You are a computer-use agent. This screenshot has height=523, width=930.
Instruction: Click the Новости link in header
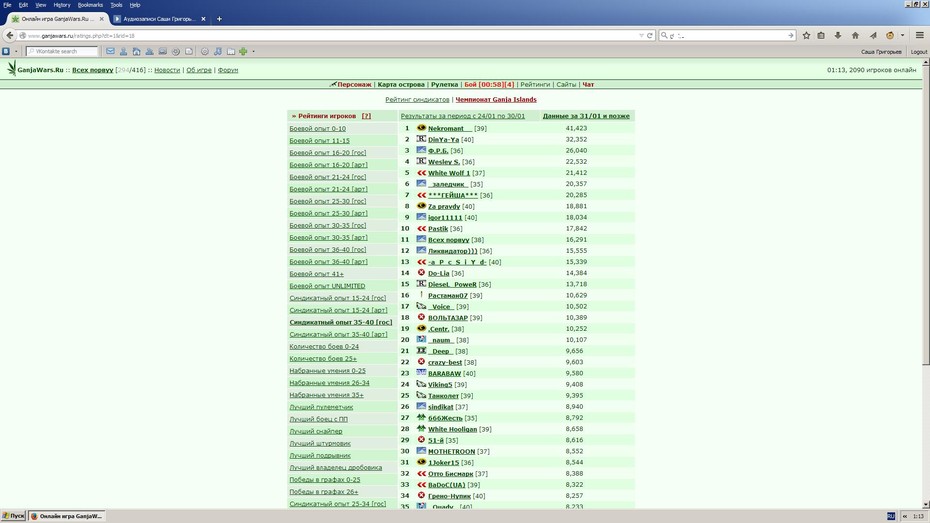point(167,70)
